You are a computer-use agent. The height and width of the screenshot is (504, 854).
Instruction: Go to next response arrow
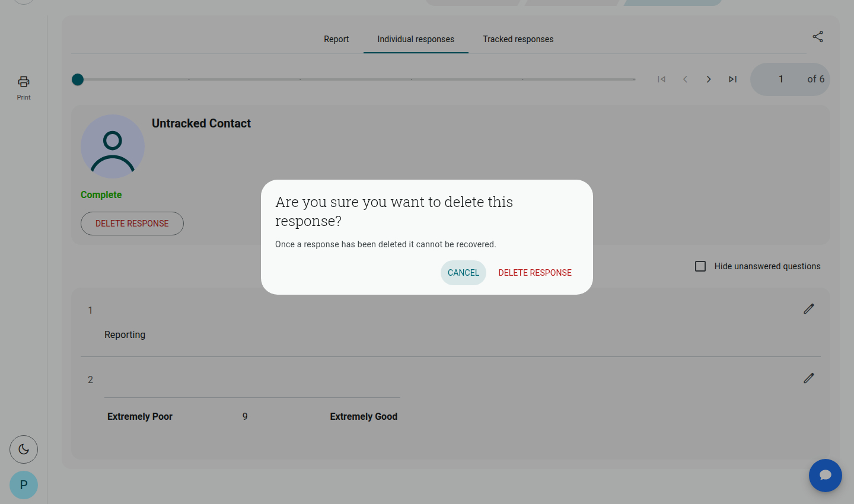pos(709,79)
